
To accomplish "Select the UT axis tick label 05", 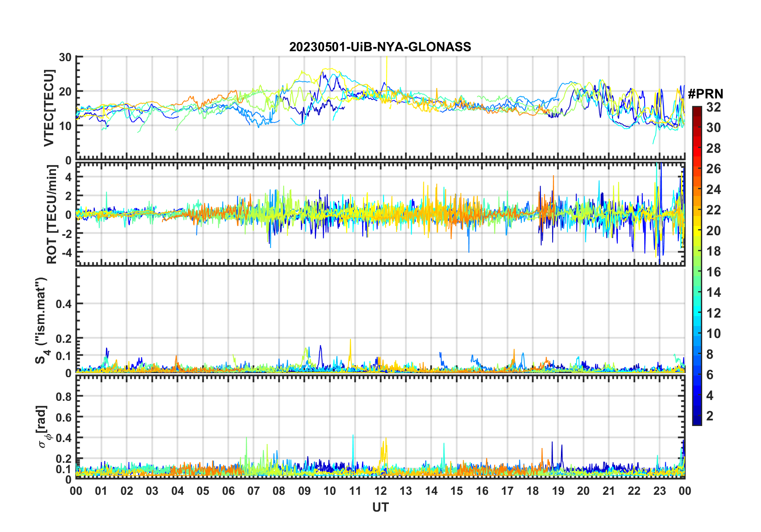I will click(203, 491).
